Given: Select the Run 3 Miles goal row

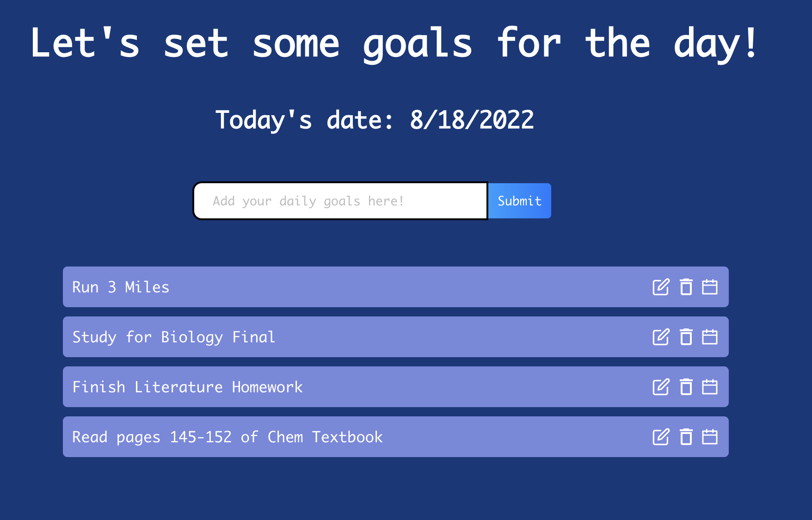Looking at the screenshot, I should coord(396,287).
